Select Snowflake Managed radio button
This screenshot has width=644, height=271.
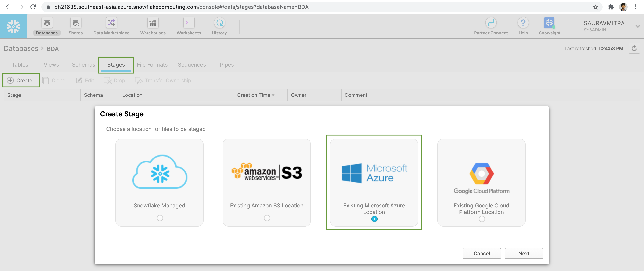[160, 218]
